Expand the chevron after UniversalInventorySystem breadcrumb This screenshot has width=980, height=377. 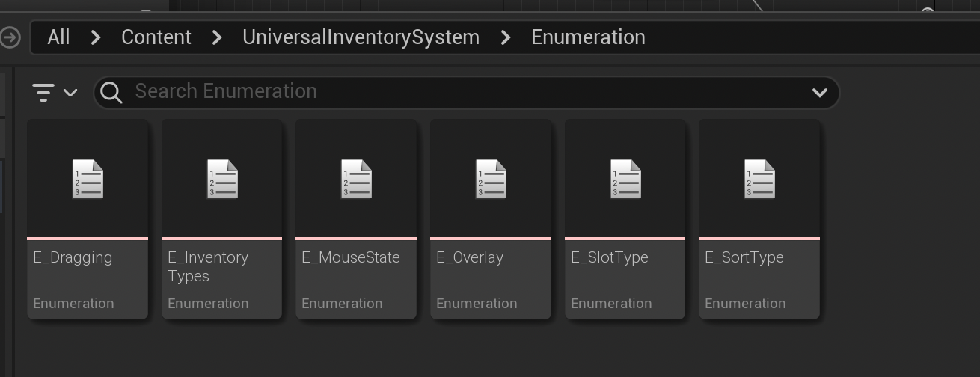(506, 37)
